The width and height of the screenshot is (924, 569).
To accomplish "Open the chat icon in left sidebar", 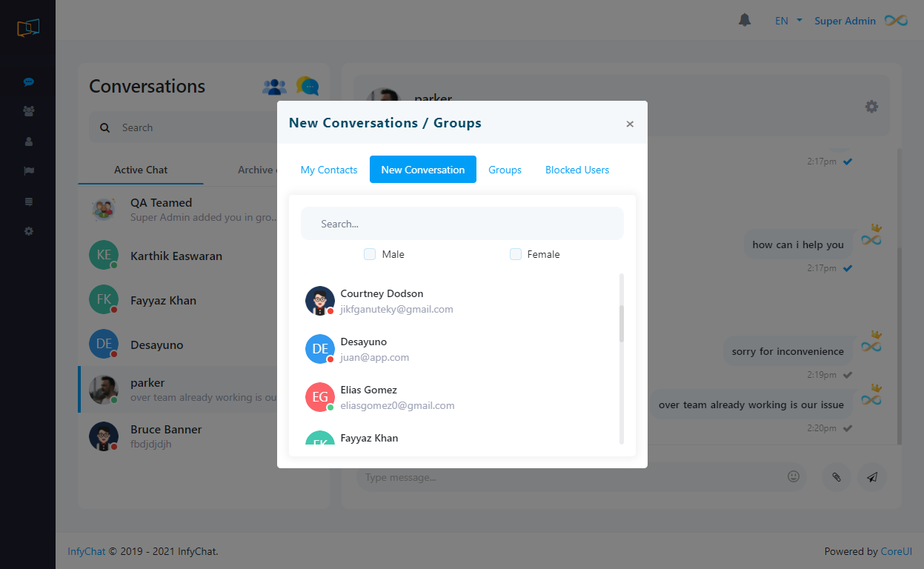I will pos(29,82).
